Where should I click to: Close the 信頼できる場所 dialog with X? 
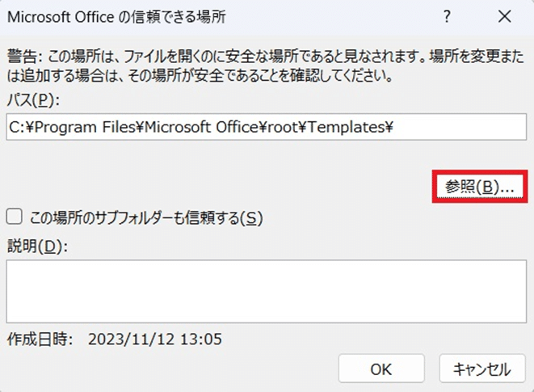pos(504,16)
